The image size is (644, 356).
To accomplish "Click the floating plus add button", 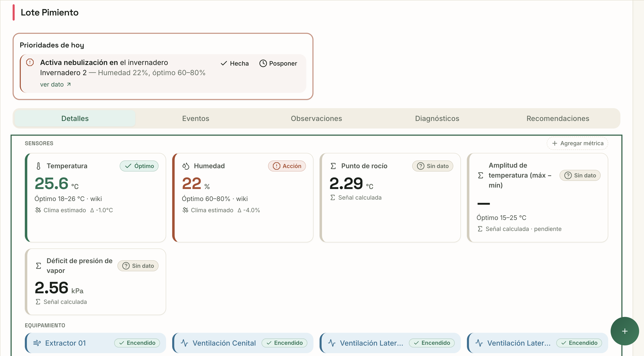I will (624, 331).
